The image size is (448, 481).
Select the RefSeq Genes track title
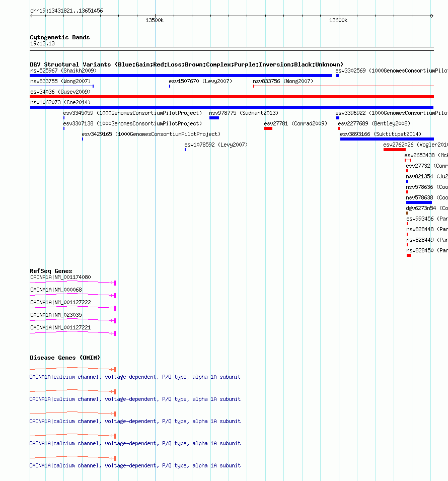tap(51, 271)
